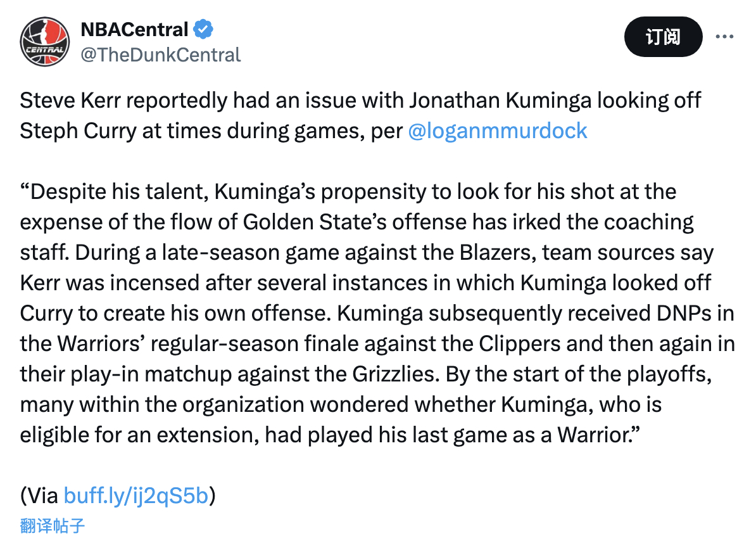Click the line mentioning the Blazers game

click(367, 253)
